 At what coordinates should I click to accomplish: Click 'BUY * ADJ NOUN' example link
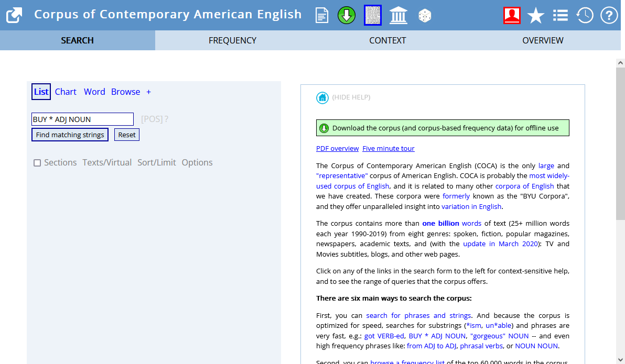pos(437,336)
